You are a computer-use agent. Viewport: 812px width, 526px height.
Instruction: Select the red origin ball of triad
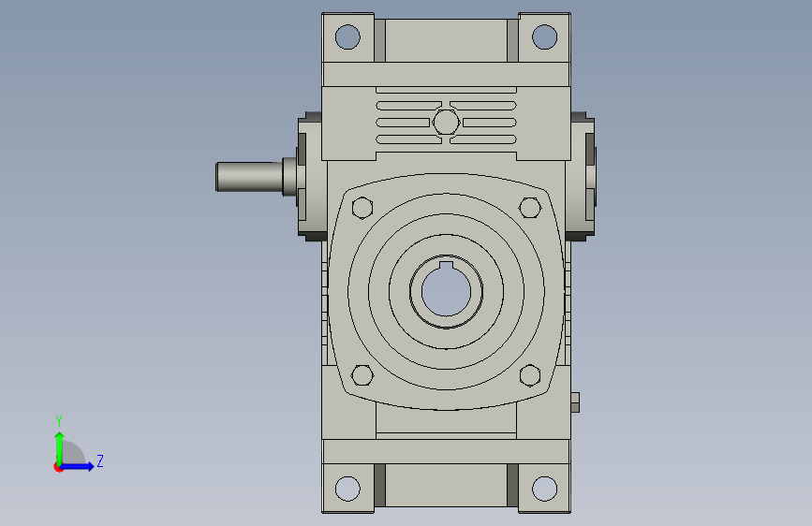point(58,467)
